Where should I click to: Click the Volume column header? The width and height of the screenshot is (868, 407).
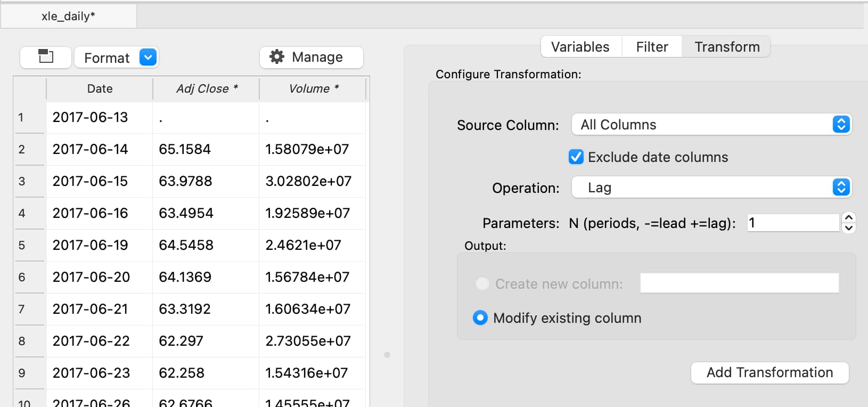[313, 89]
